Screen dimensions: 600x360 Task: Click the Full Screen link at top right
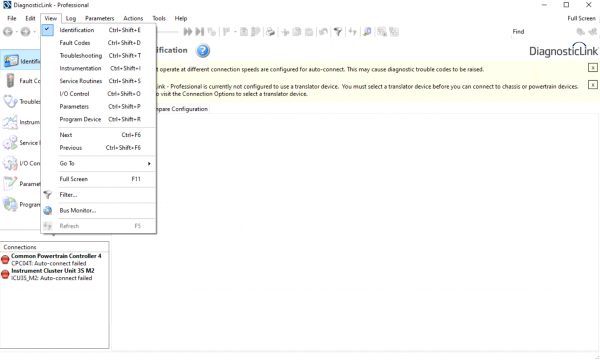coord(581,18)
